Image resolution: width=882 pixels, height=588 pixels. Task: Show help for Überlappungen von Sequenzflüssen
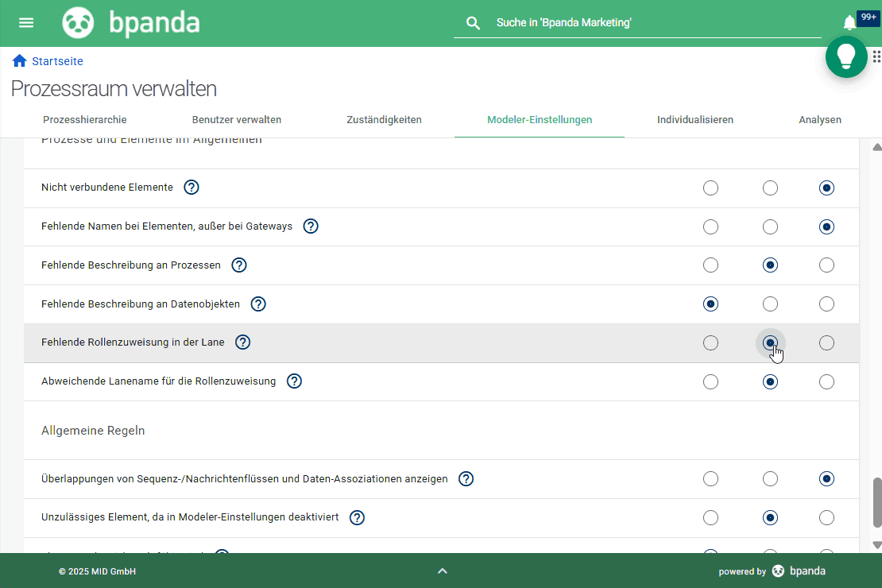click(x=466, y=479)
